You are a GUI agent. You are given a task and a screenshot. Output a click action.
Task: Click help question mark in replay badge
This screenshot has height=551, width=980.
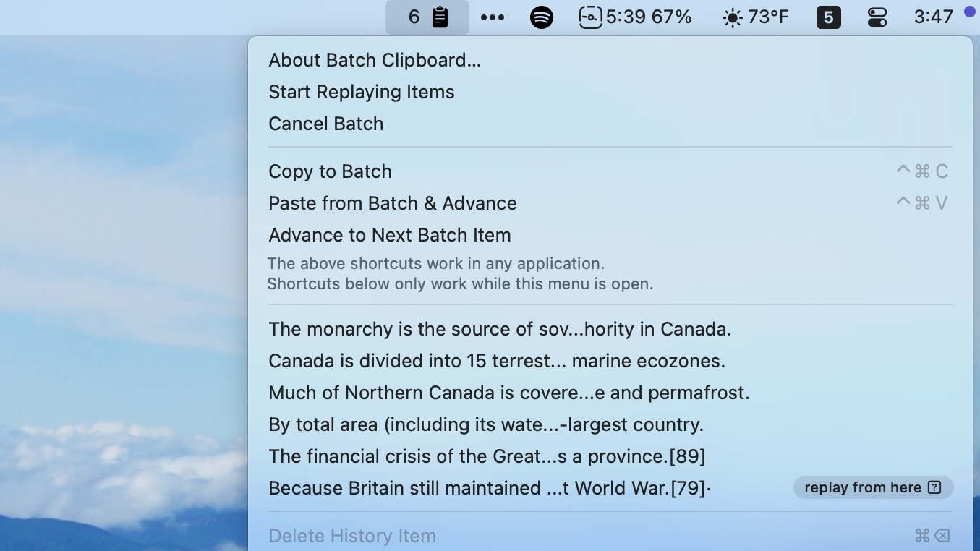coord(934,487)
